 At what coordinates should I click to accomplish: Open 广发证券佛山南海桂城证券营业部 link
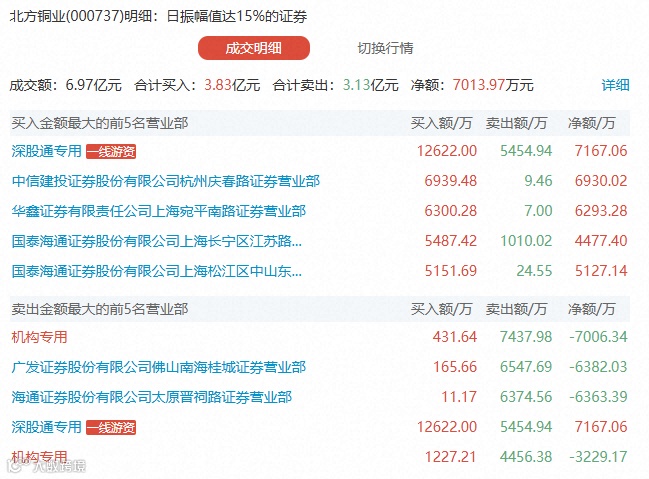click(159, 367)
